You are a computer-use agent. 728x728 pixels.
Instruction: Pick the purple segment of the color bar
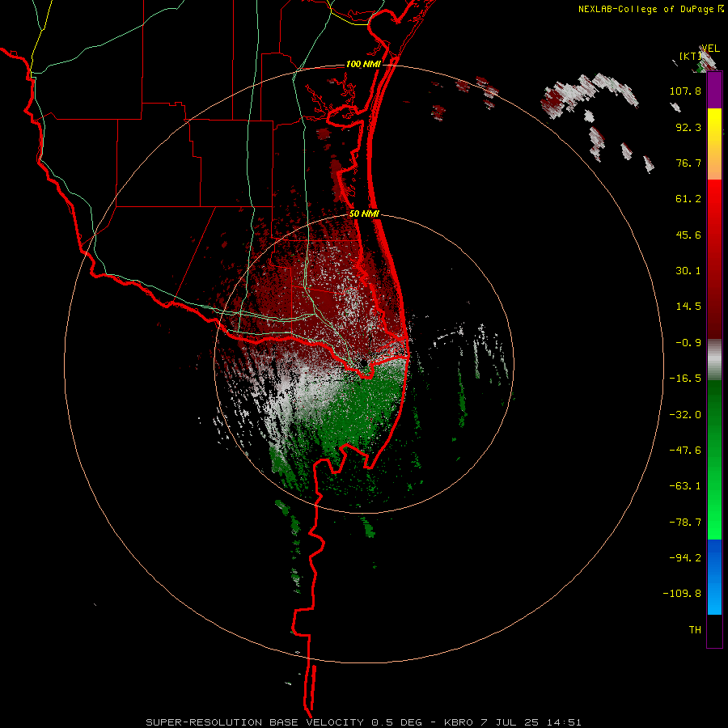coord(714,91)
